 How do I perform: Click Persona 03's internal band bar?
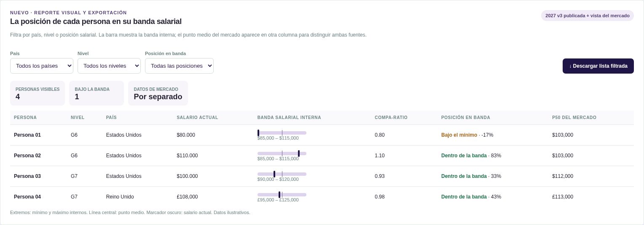pos(282,174)
